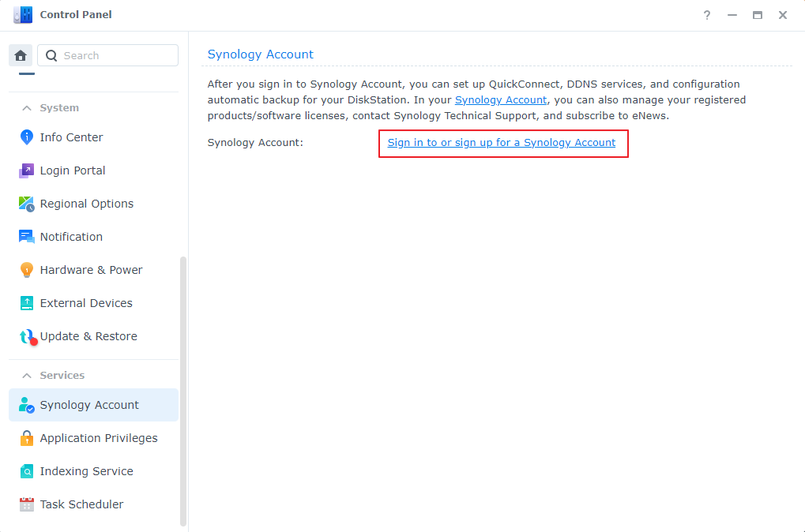Click Synology Account link in description paragraph
This screenshot has width=805, height=532.
click(x=501, y=100)
